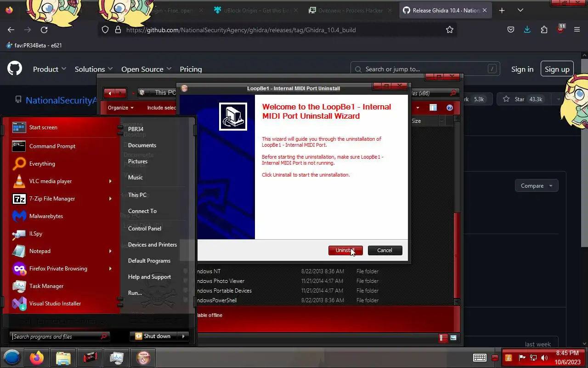This screenshot has height=368, width=588.
Task: Star the Ghidra repository
Action: point(523,99)
